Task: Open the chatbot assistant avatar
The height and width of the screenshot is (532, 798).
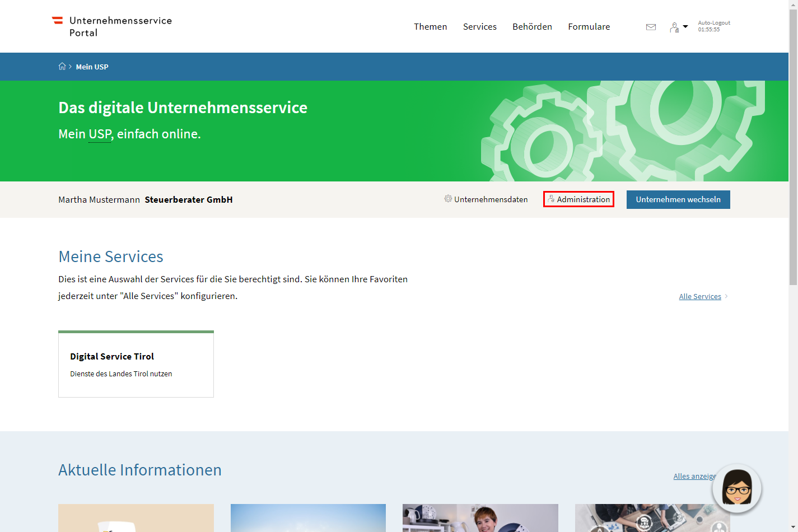Action: pyautogui.click(x=737, y=488)
